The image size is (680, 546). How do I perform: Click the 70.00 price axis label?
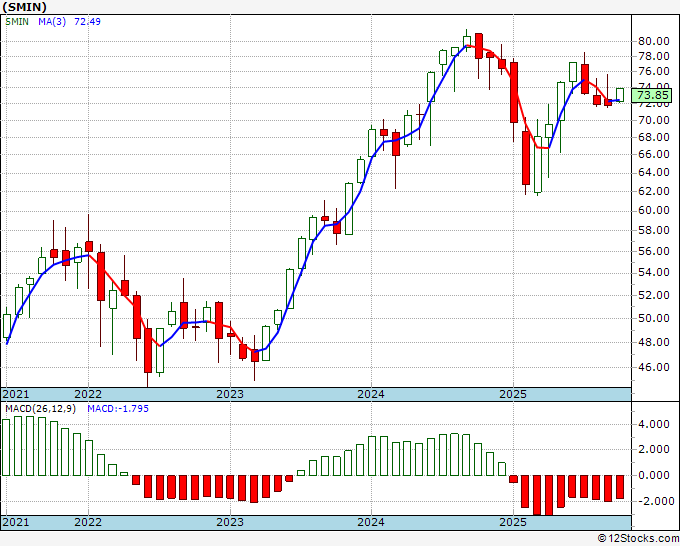coord(654,120)
